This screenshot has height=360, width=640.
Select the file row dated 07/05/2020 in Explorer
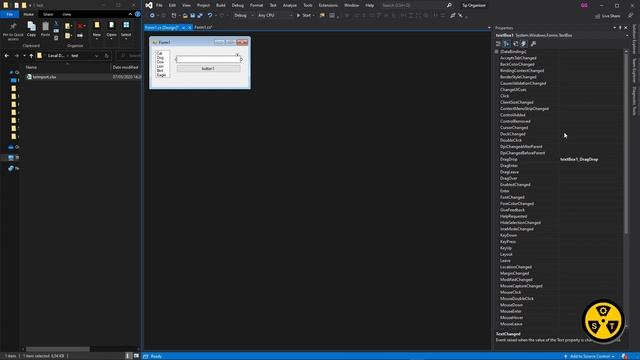point(83,77)
